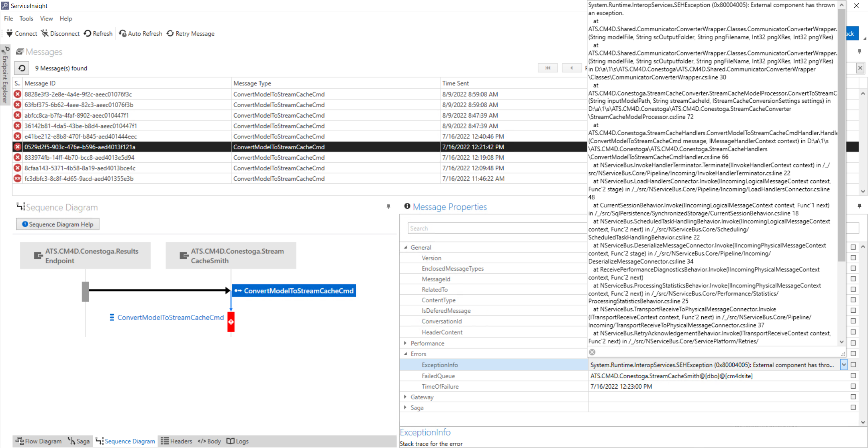Switch to the Headers tab
868x448 pixels.
coord(177,441)
